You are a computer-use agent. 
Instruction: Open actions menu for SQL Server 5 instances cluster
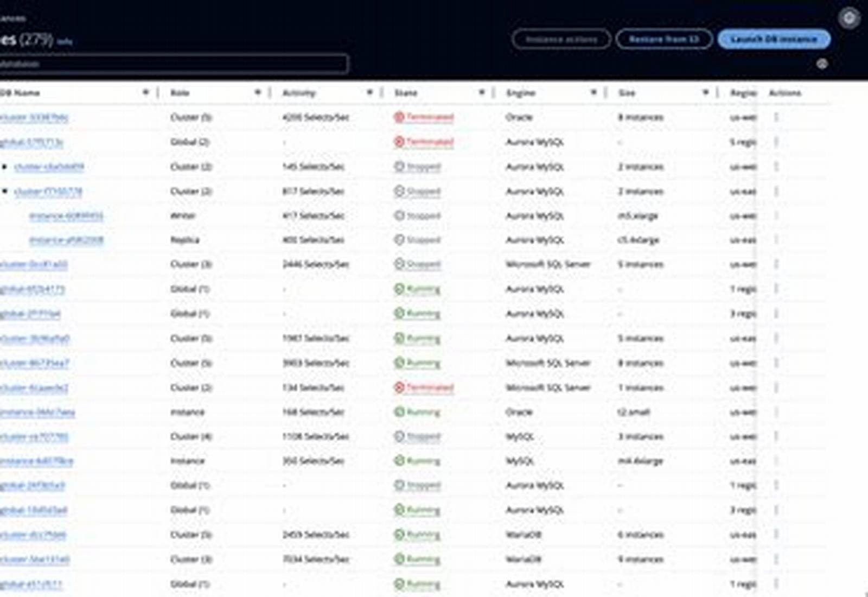[776, 264]
